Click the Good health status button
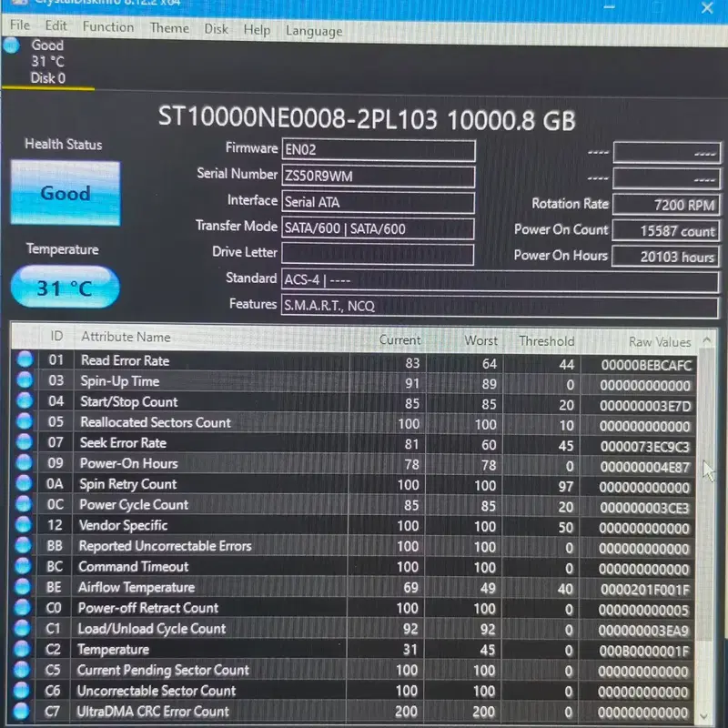The width and height of the screenshot is (728, 728). (x=66, y=193)
